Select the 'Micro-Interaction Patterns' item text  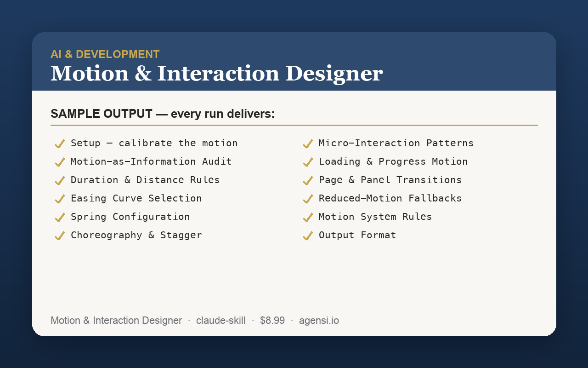(x=396, y=143)
